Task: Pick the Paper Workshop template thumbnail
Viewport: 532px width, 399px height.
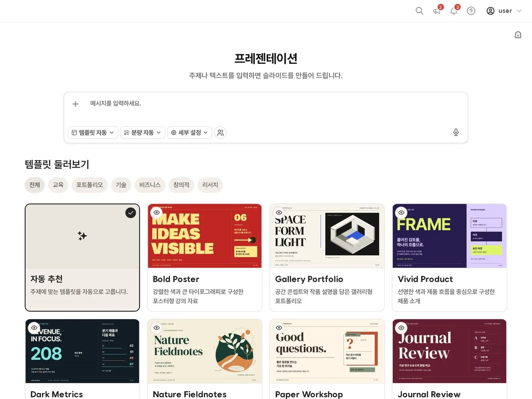Action: coord(327,351)
